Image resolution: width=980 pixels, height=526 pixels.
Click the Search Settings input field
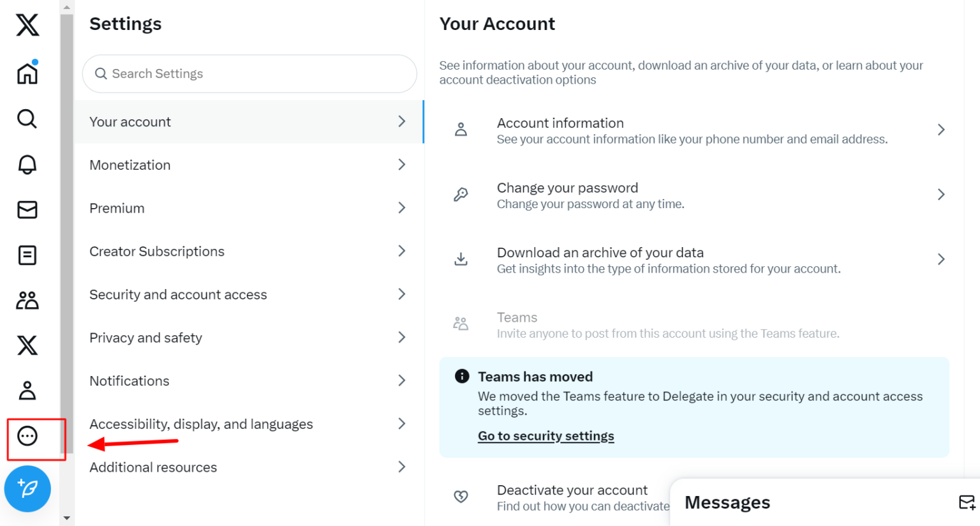[255, 74]
